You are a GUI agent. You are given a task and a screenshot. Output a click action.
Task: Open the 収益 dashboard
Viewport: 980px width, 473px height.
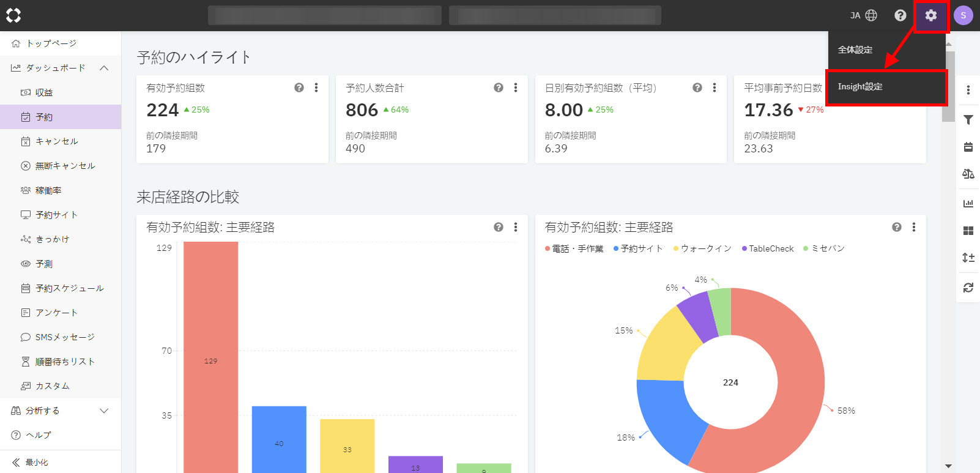tap(60, 92)
